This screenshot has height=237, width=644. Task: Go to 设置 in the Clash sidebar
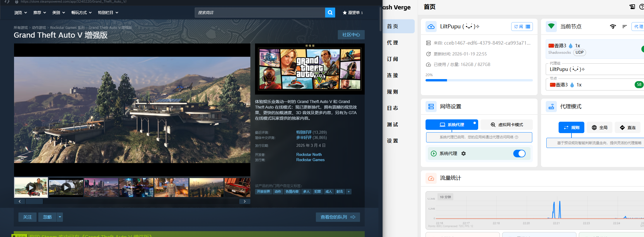point(392,141)
